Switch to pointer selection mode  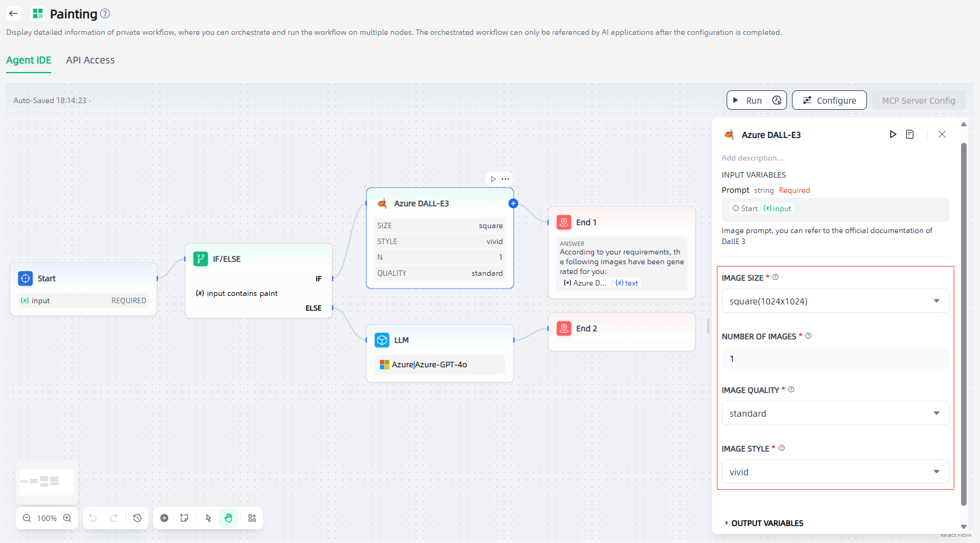pyautogui.click(x=208, y=518)
